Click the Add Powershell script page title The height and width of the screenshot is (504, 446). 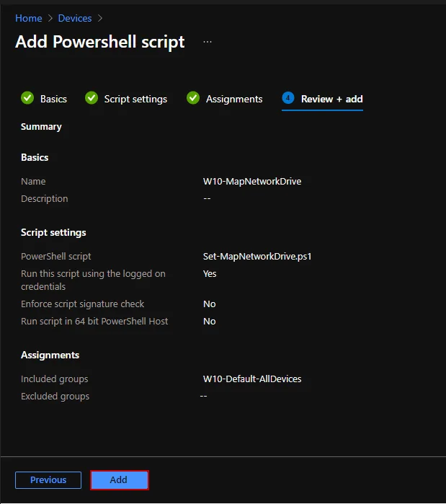coord(100,42)
